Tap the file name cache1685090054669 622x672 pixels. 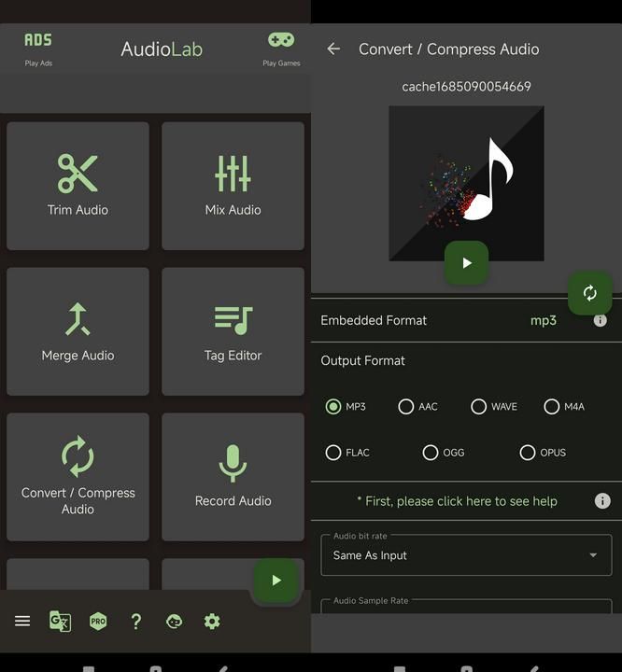[466, 87]
